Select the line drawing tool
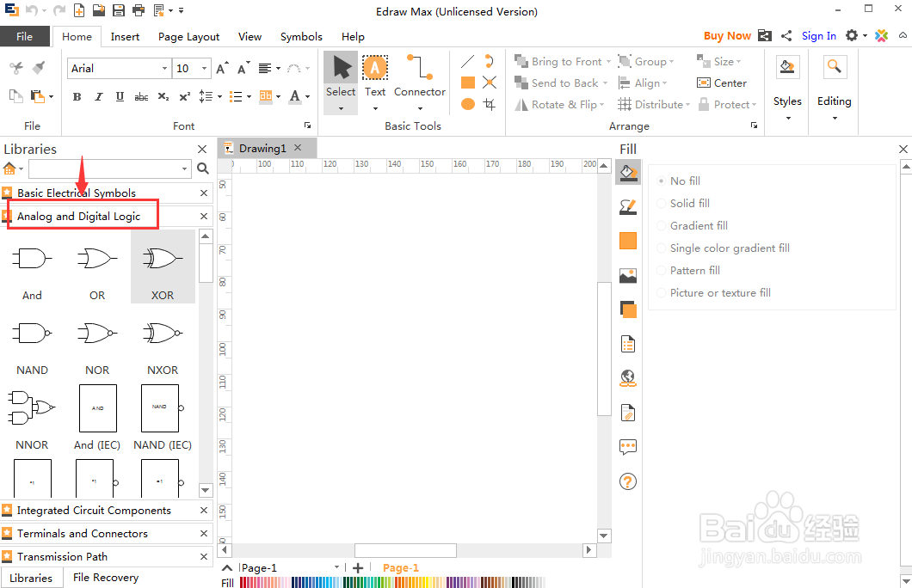The height and width of the screenshot is (588, 912). (x=468, y=61)
